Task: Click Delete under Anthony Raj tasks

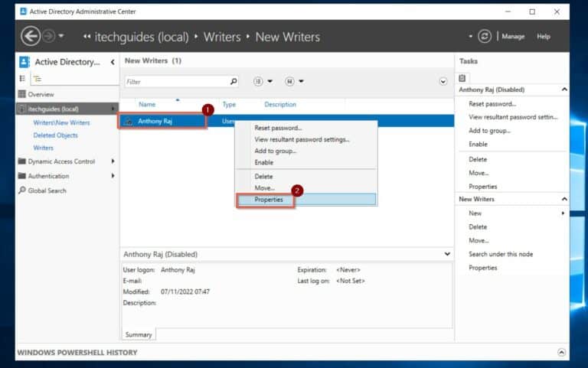Action: 478,160
